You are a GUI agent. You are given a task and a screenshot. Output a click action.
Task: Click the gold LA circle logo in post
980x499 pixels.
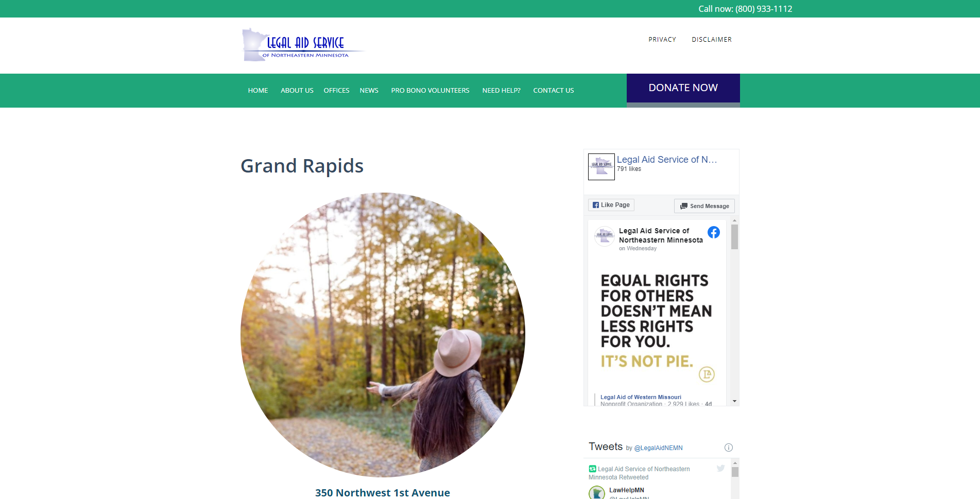[x=707, y=374]
